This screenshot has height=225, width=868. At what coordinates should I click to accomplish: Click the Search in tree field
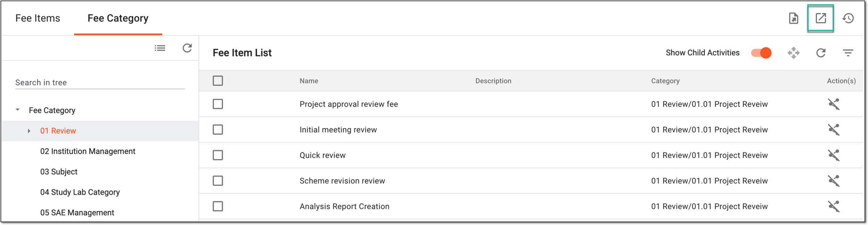pyautogui.click(x=100, y=82)
